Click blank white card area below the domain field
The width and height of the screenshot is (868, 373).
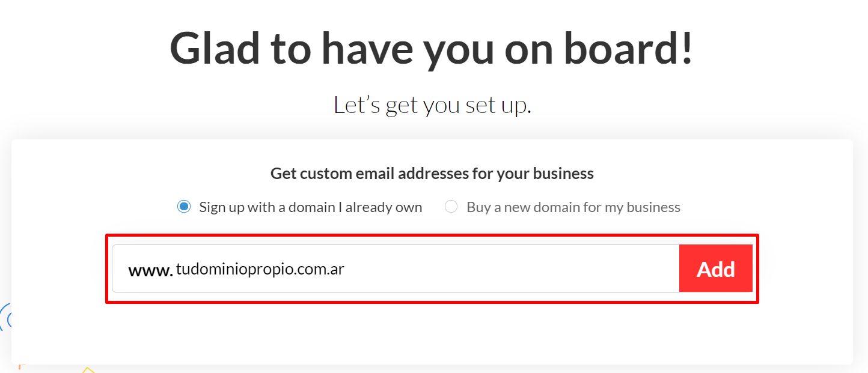[432, 333]
